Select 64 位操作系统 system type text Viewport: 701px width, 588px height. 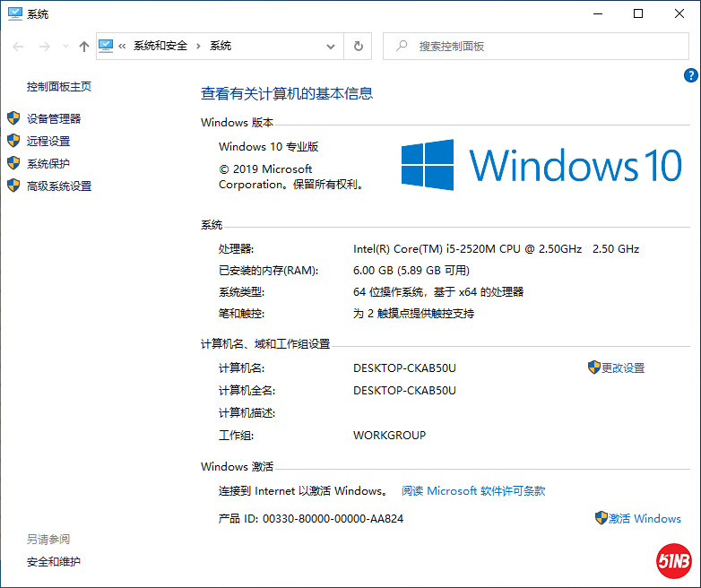[438, 292]
